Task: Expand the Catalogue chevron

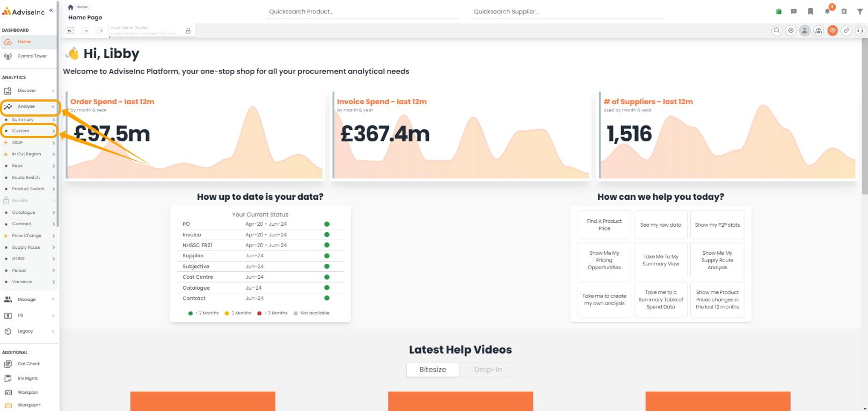Action: click(x=54, y=213)
